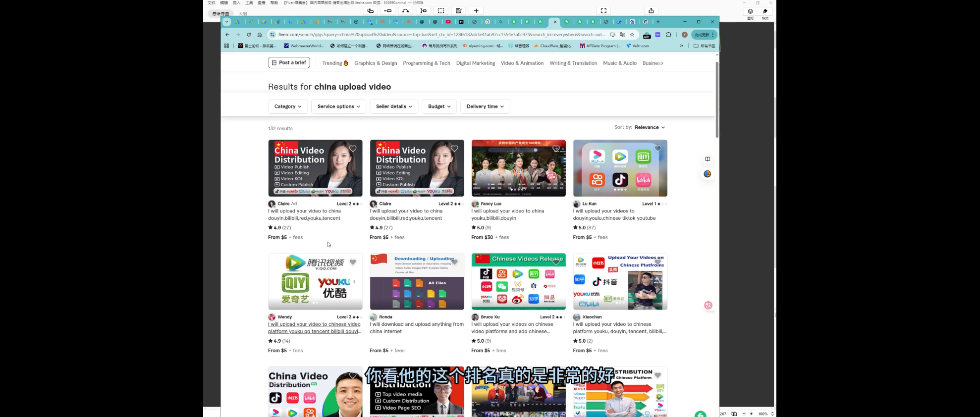Change Sort by Relevance dropdown

(650, 127)
